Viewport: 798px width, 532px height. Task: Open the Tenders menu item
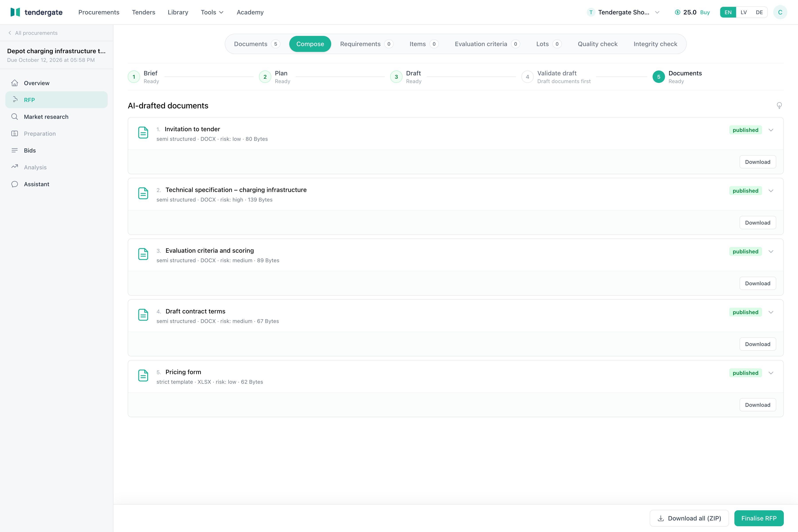[143, 12]
